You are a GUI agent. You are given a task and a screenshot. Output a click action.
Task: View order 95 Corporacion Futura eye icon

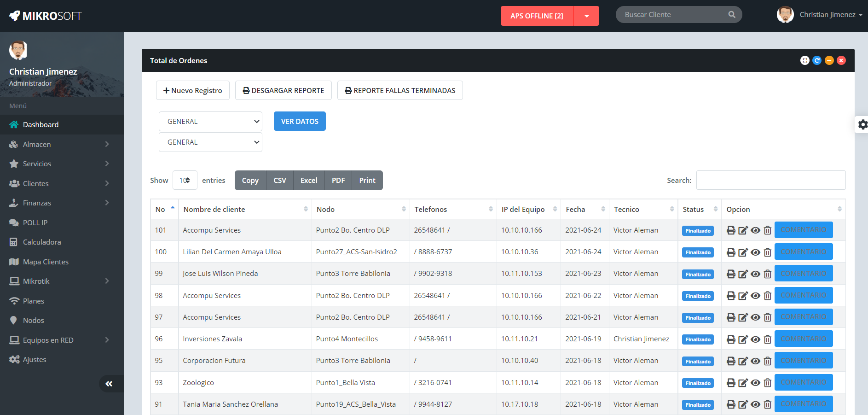[x=755, y=361]
